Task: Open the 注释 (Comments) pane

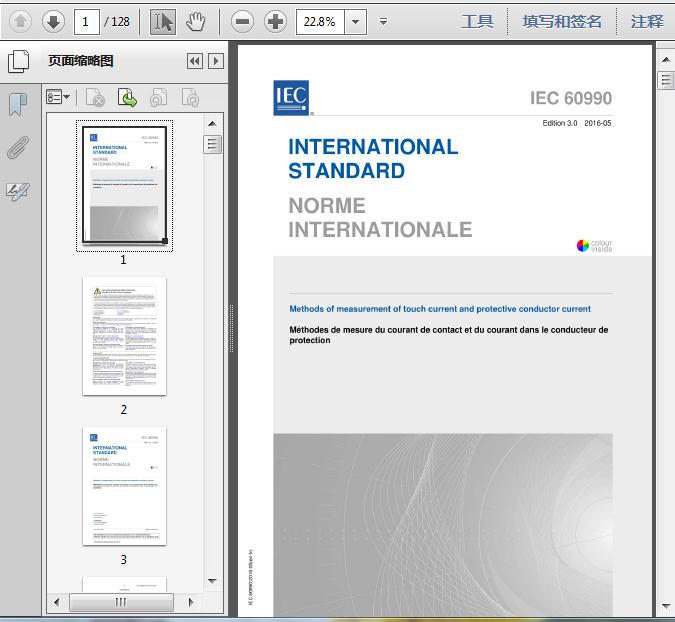Action: pos(647,21)
